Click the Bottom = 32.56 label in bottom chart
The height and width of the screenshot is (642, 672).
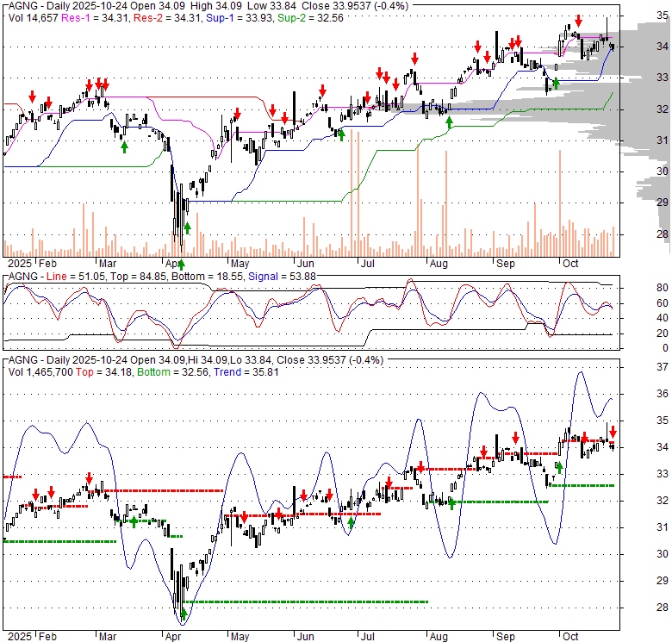pos(172,372)
